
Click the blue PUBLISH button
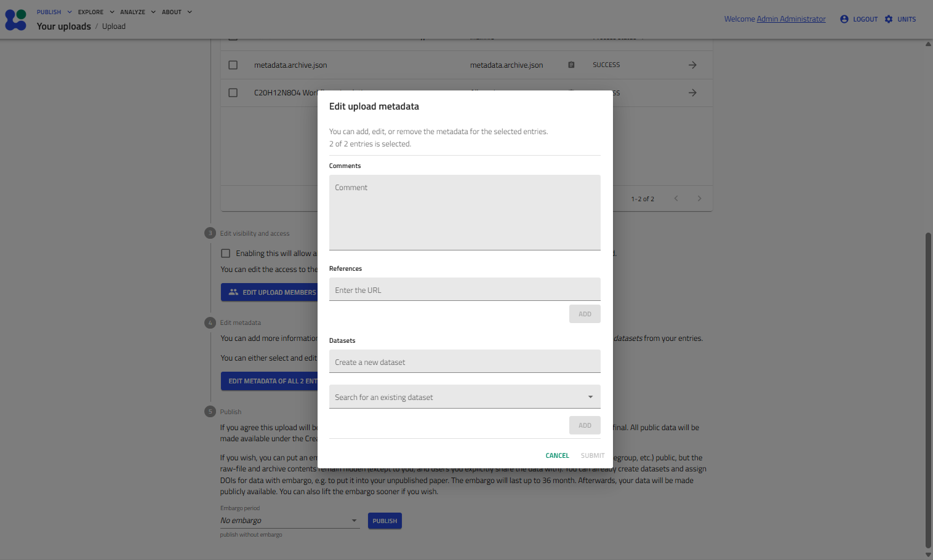click(385, 521)
